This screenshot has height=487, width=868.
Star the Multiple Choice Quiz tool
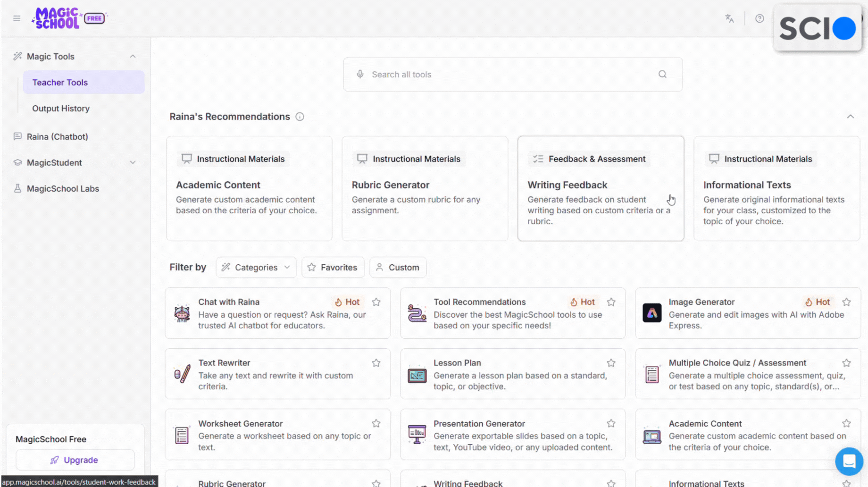(x=846, y=363)
